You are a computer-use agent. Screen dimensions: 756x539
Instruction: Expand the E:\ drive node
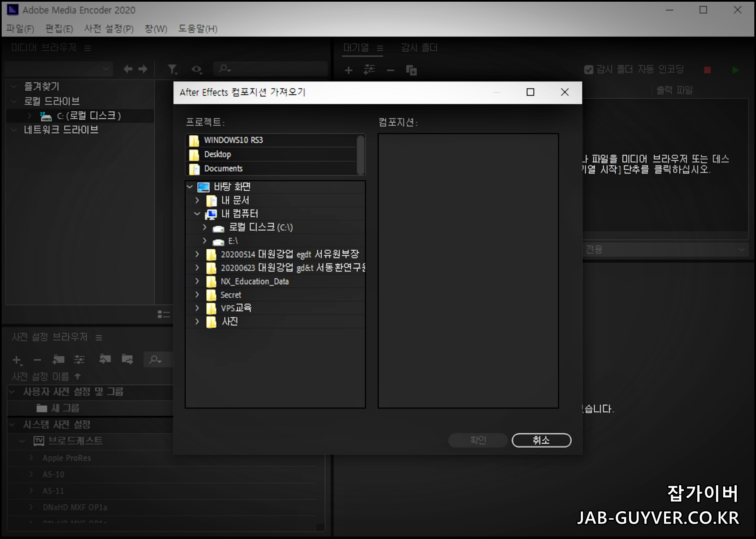(x=205, y=241)
